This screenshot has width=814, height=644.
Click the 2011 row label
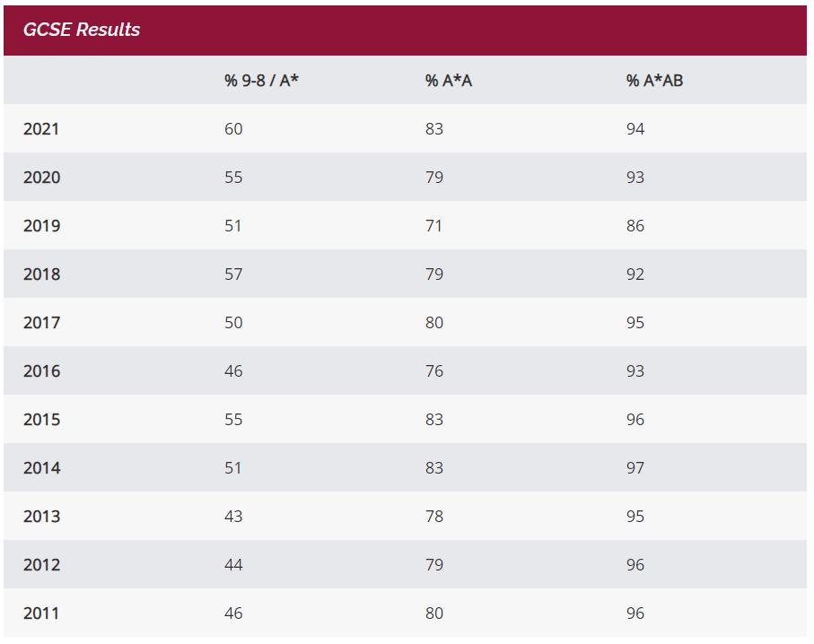41,614
